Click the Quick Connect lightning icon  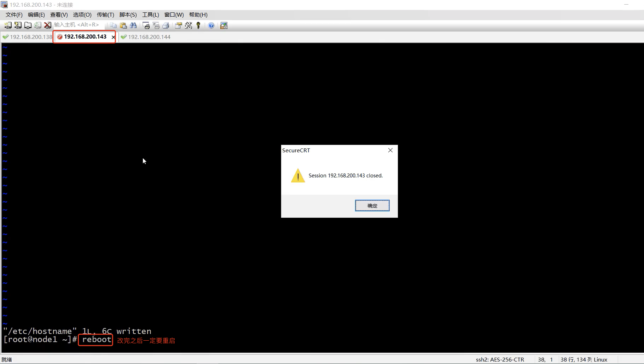pyautogui.click(x=18, y=25)
